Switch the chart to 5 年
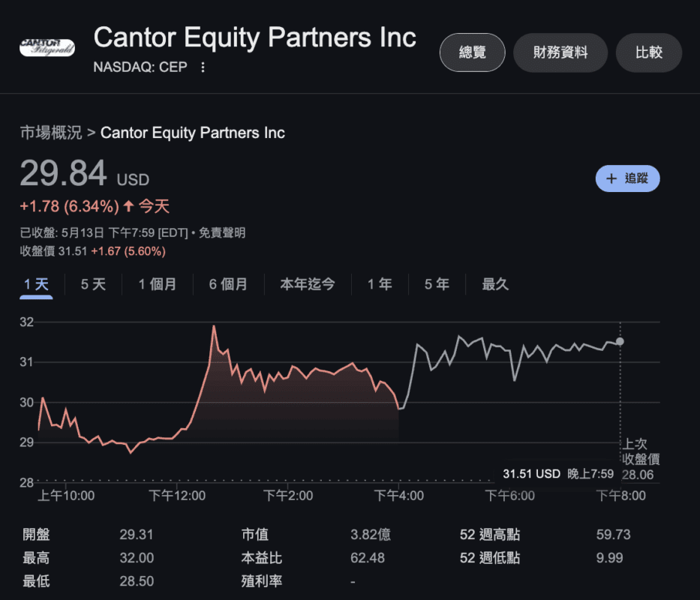The image size is (700, 600). click(x=437, y=284)
